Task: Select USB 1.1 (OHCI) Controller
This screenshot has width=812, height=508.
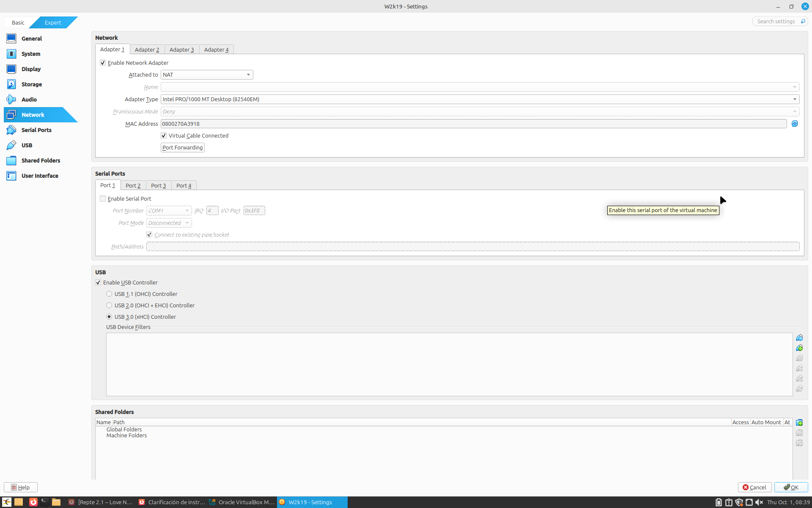Action: (x=109, y=294)
